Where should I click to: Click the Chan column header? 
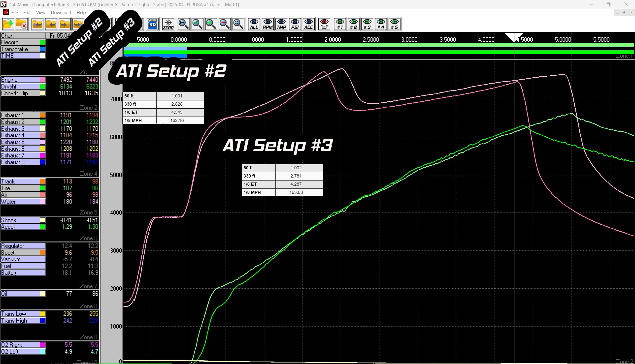pyautogui.click(x=23, y=36)
